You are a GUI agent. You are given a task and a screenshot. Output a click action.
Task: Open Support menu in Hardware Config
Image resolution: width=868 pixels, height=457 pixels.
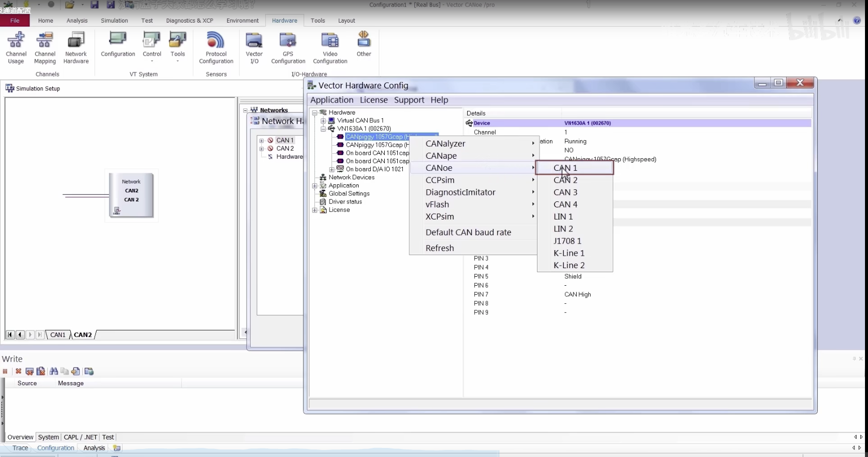409,100
